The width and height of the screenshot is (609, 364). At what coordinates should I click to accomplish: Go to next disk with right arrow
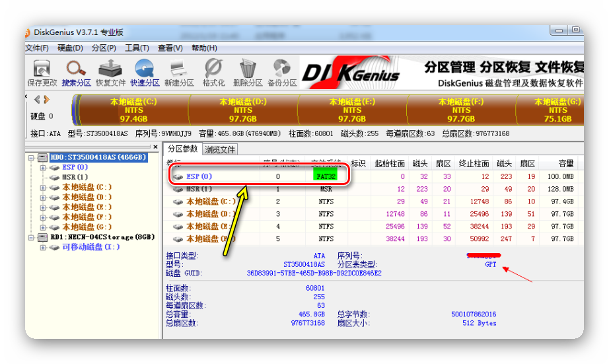47,100
